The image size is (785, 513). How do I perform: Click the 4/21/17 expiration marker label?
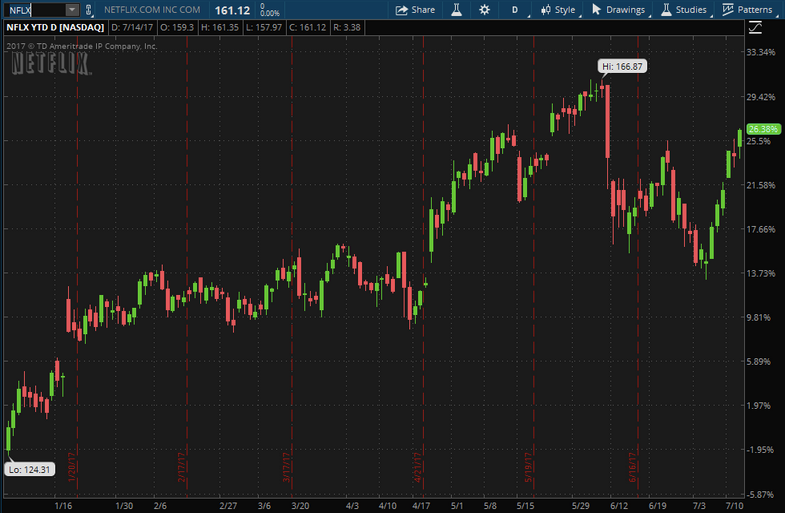tap(418, 467)
